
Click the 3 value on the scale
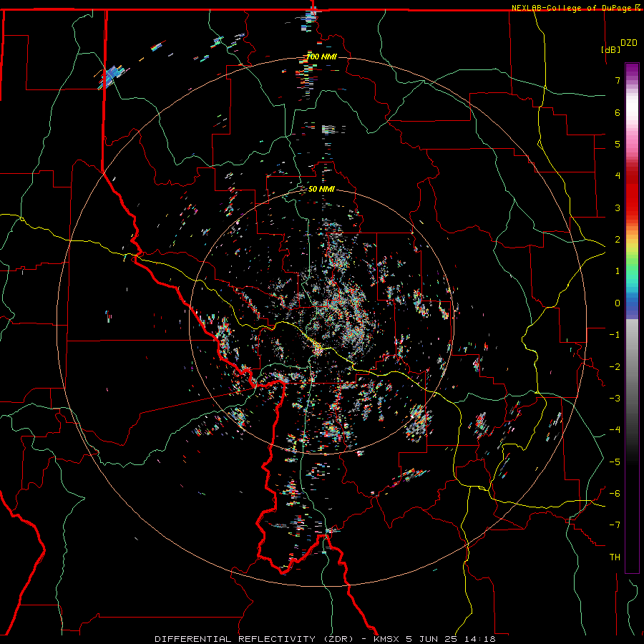click(x=618, y=208)
